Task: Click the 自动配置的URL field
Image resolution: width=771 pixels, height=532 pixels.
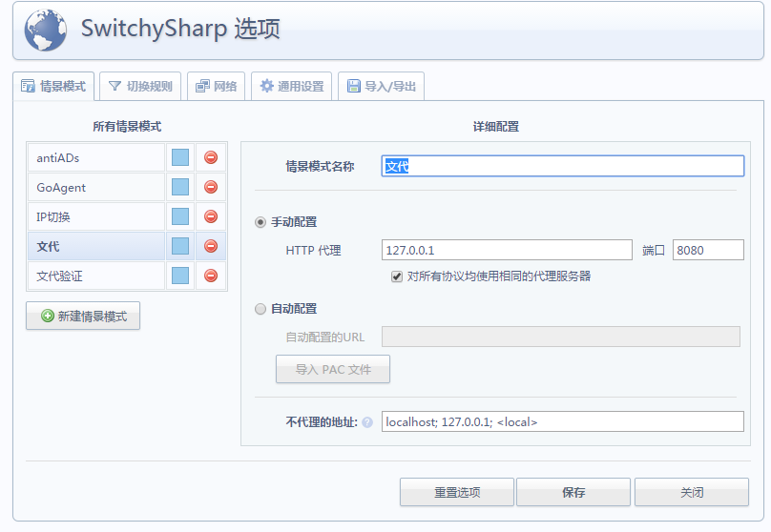Action: coord(561,337)
